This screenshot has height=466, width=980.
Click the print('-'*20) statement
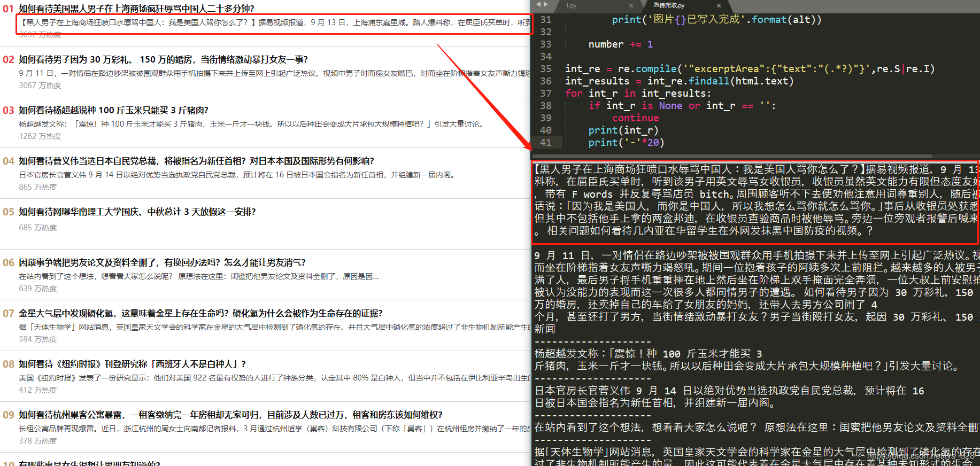pyautogui.click(x=626, y=143)
